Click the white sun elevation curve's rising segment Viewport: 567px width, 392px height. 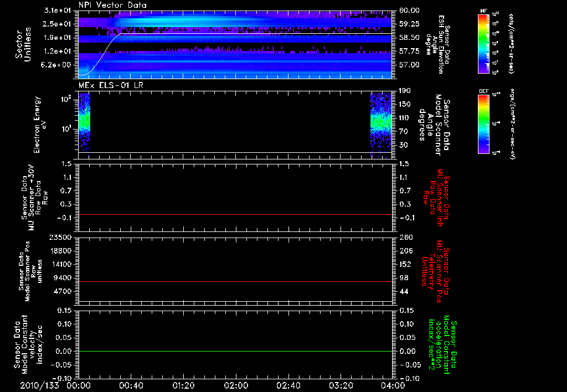[104, 54]
